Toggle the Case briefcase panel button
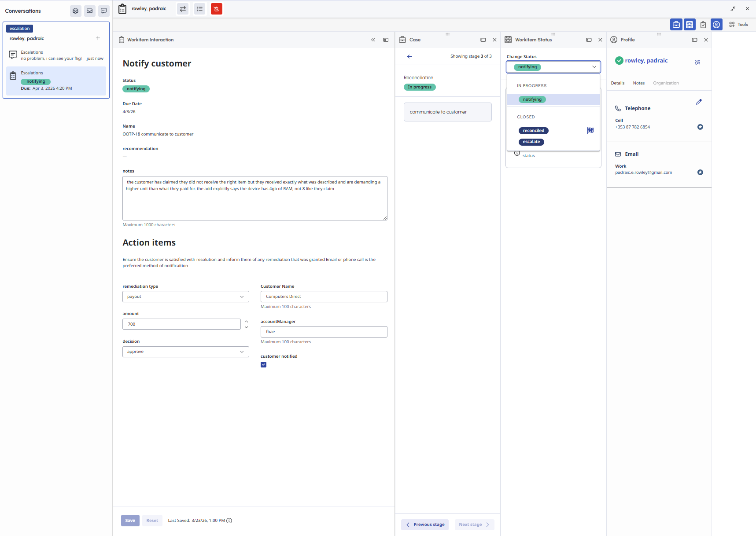Viewport: 756px width, 536px height. coord(676,25)
